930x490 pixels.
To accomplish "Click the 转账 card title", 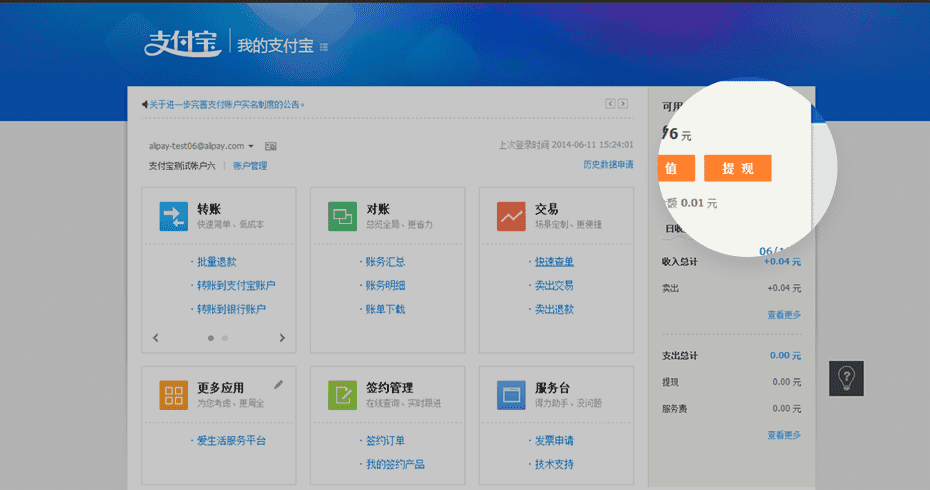I will [209, 209].
